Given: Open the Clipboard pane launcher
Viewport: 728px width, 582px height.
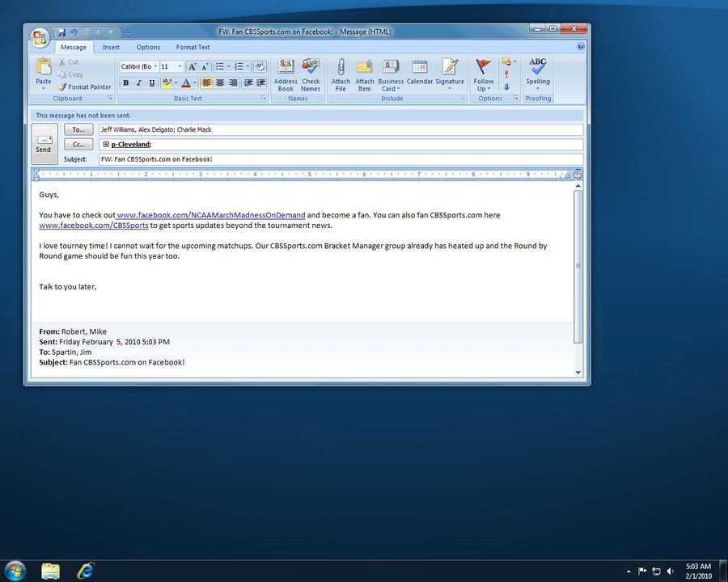Looking at the screenshot, I should coord(110,98).
